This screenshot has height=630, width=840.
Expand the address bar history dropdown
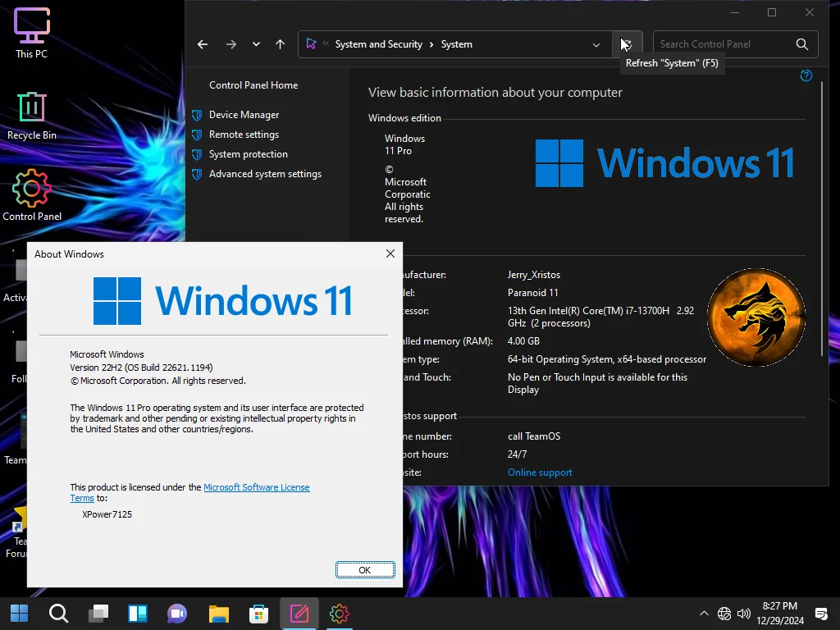596,44
